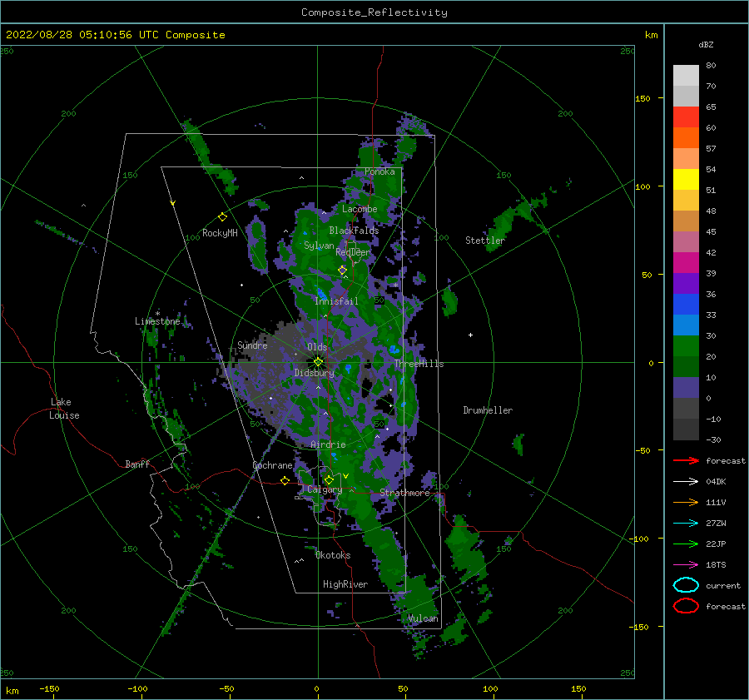Viewport: 749px width, 700px height.
Task: Click the Calgary city label
Action: [x=325, y=489]
